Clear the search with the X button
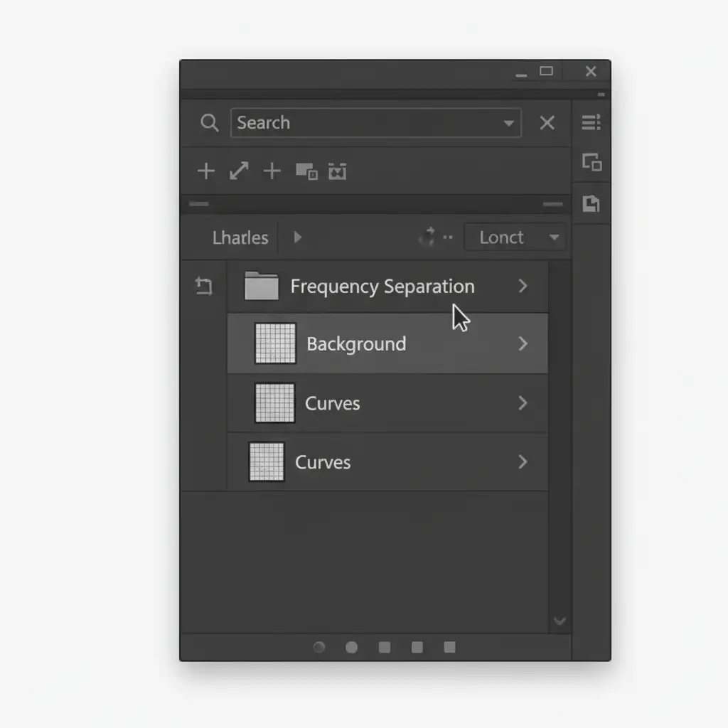 547,123
